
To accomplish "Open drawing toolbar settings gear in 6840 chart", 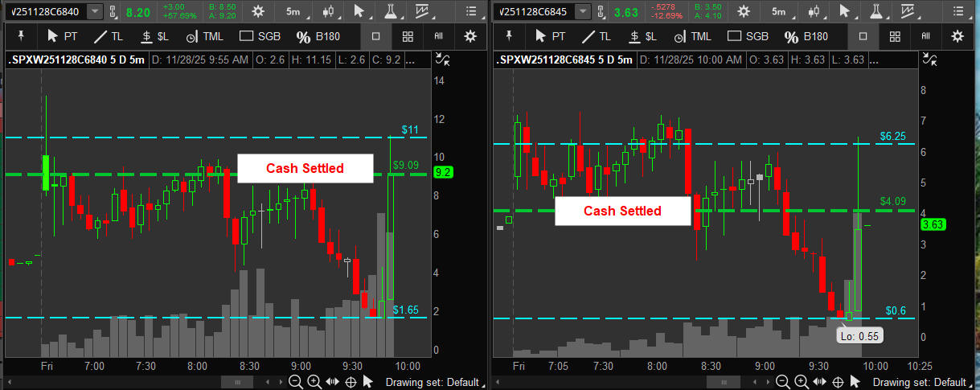I will tap(470, 36).
